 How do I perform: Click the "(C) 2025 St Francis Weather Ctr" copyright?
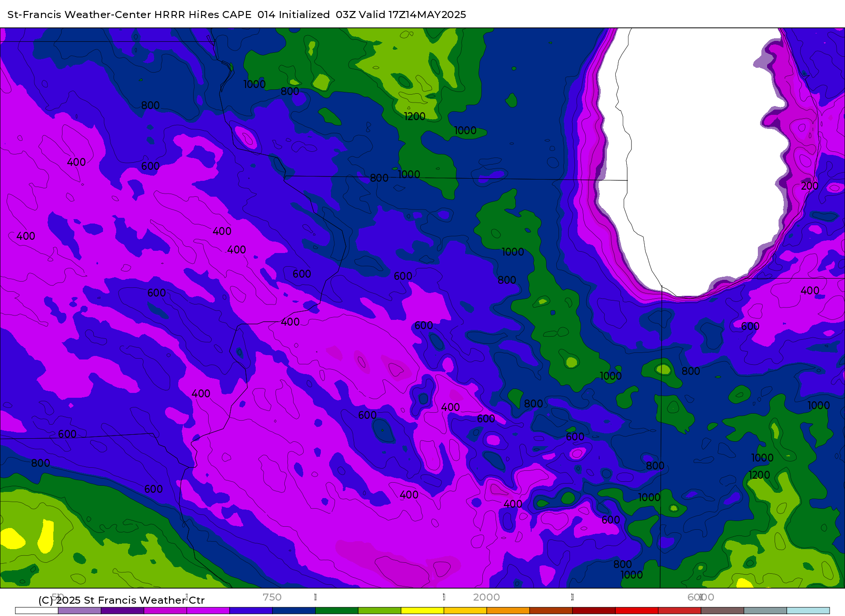pos(121,600)
